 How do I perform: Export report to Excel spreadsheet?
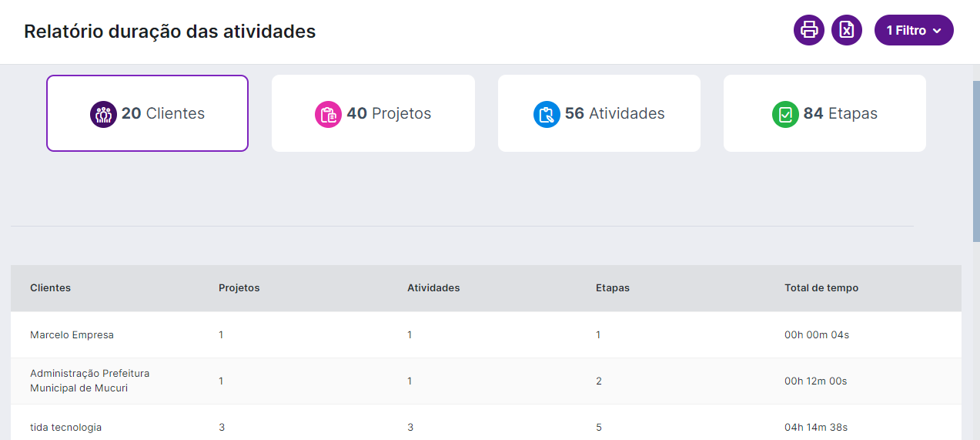[847, 30]
